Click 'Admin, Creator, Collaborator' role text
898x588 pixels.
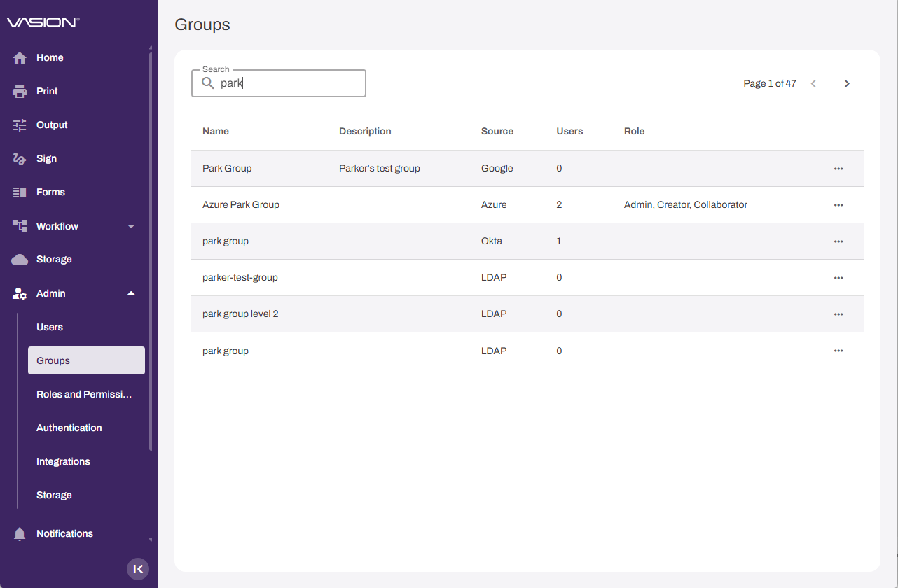point(686,205)
